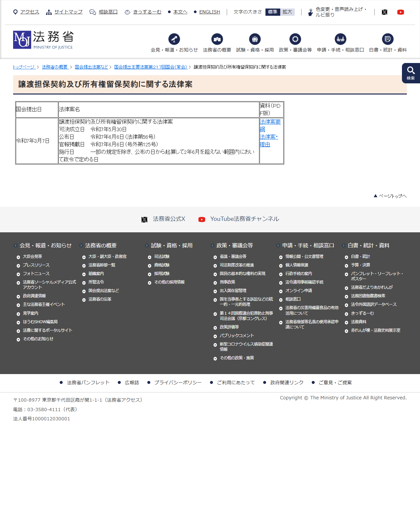Open footer link 大臣会見等
This screenshot has width=420, height=525.
point(32,257)
